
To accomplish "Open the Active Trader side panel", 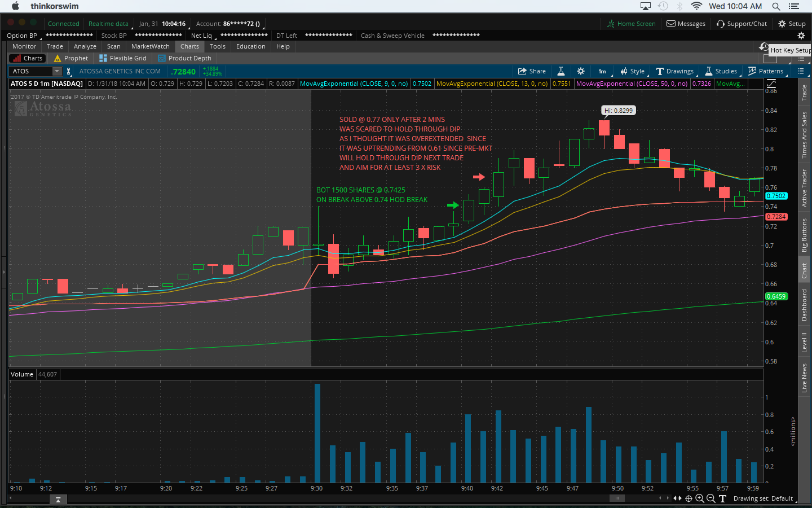I will pos(804,188).
